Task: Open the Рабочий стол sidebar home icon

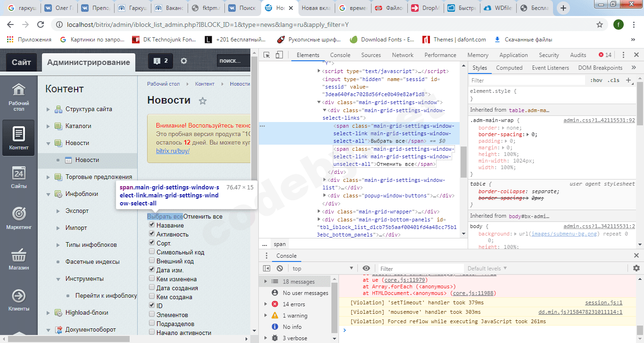Action: pos(18,90)
